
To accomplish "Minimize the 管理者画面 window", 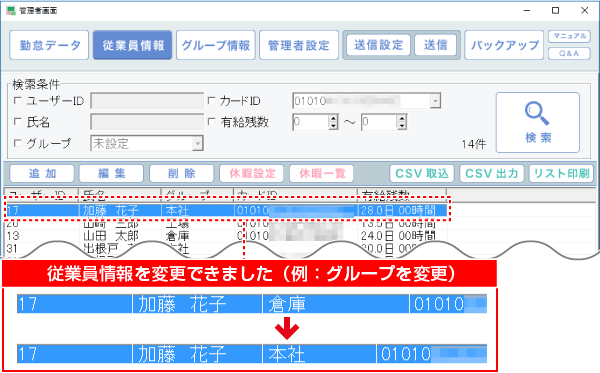I will coord(527,11).
